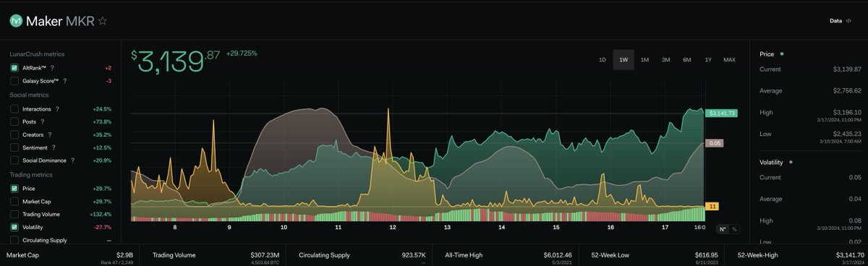Switch chart range to MAX
Screen dimensions: 868x266
(730, 60)
